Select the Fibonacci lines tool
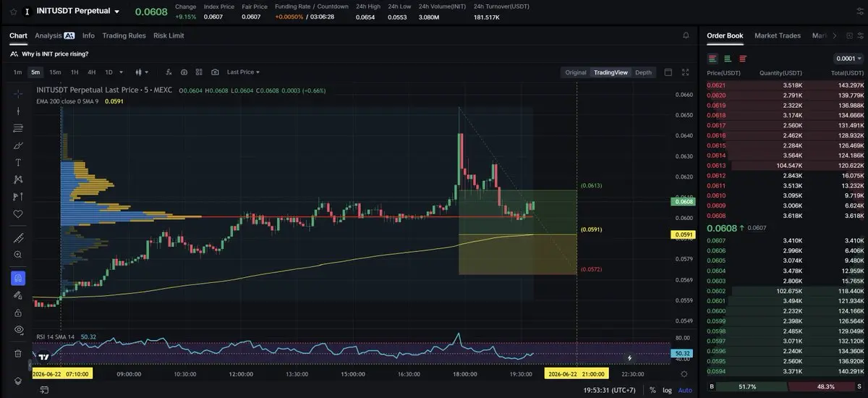The image size is (868, 398). pos(18,128)
